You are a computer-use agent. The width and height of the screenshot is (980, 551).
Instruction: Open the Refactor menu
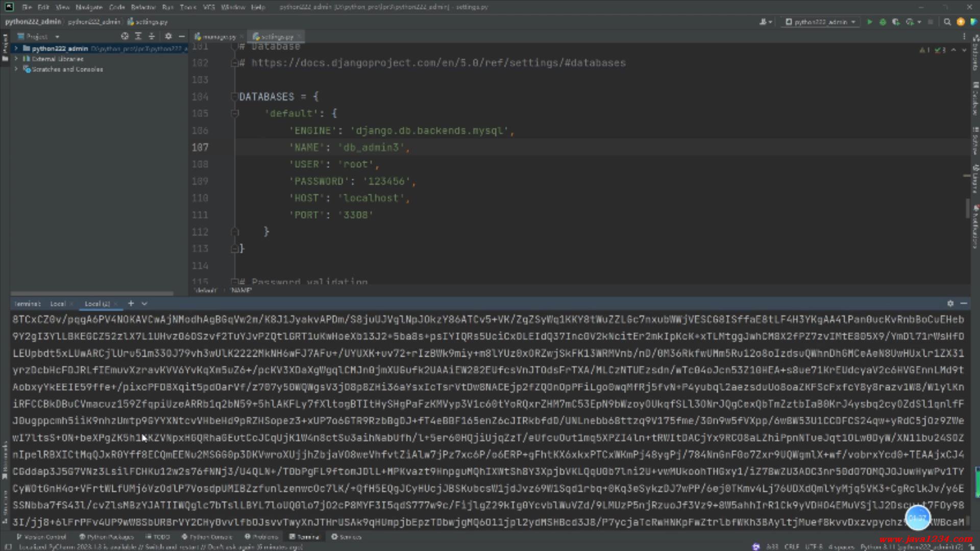(143, 7)
